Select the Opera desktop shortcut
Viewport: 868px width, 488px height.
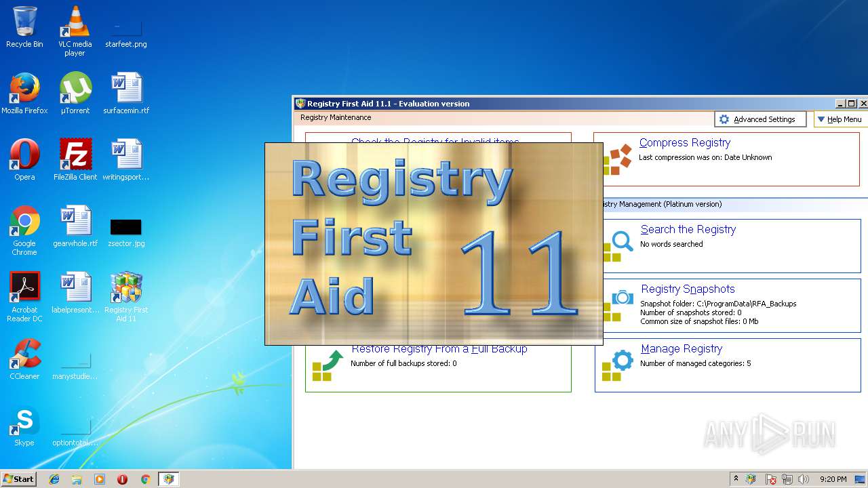pyautogui.click(x=24, y=160)
